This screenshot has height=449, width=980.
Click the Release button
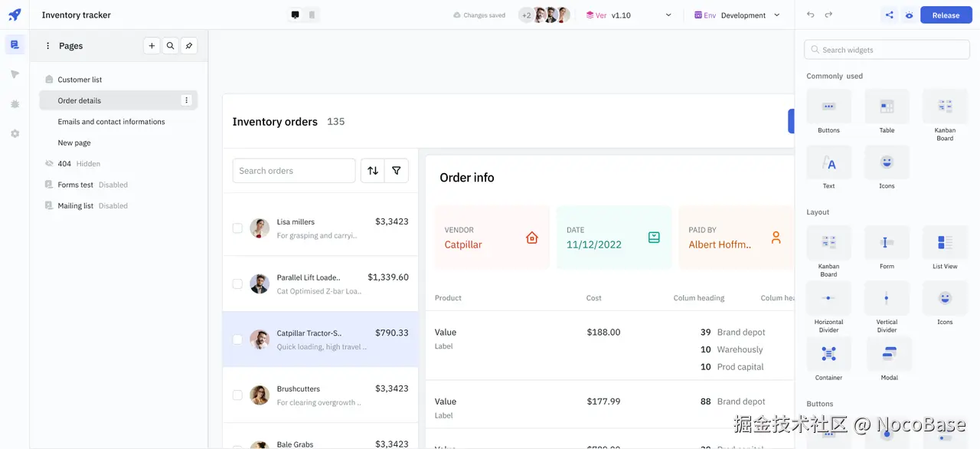click(x=946, y=15)
